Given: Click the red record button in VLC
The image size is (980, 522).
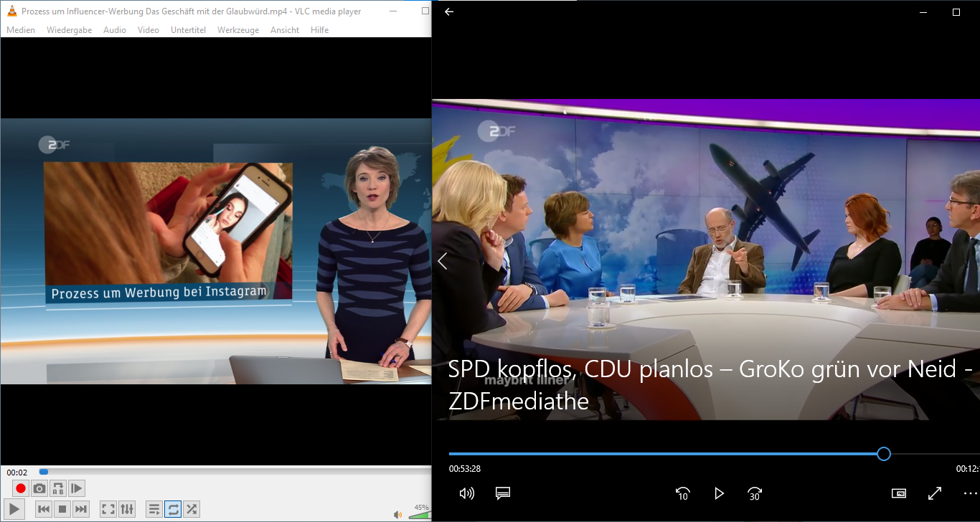Looking at the screenshot, I should point(21,489).
